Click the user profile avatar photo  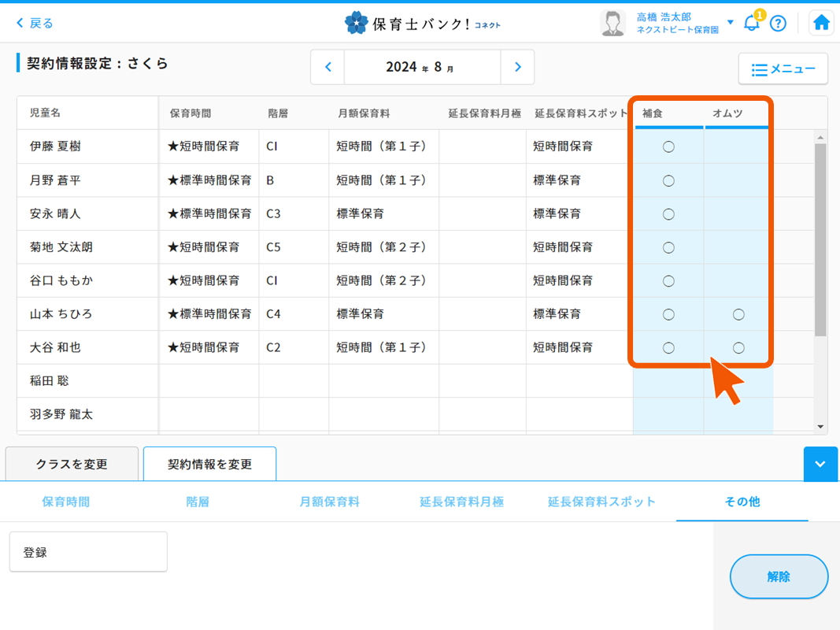click(x=615, y=22)
